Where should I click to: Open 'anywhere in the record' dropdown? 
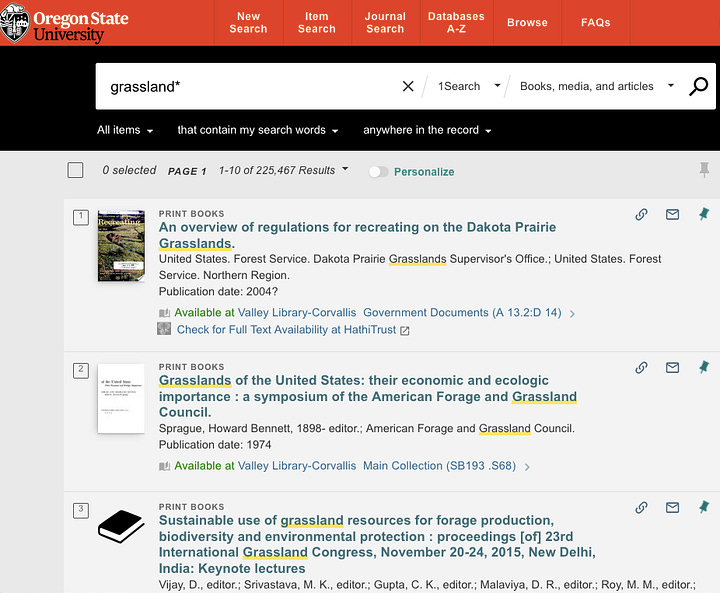pos(427,130)
